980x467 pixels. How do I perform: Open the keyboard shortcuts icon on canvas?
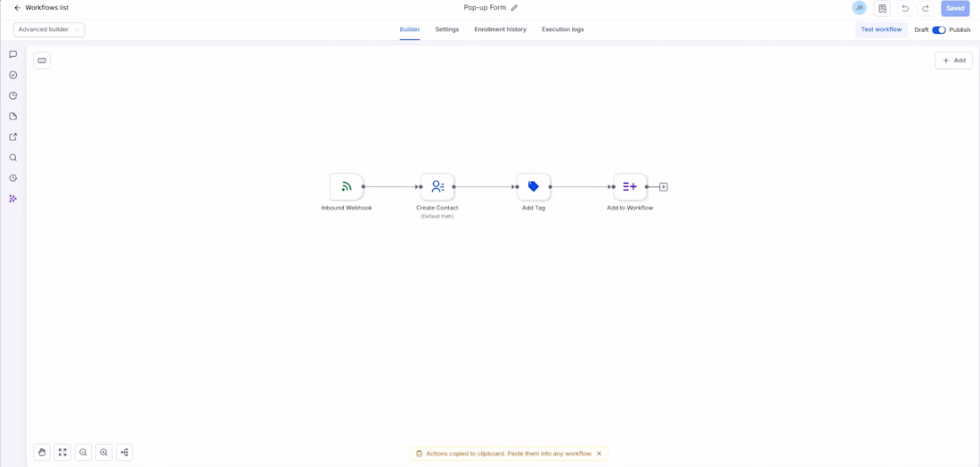coord(42,61)
